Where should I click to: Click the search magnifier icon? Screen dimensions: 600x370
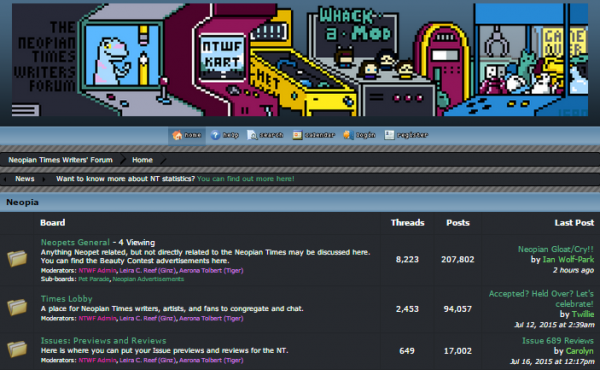(252, 135)
